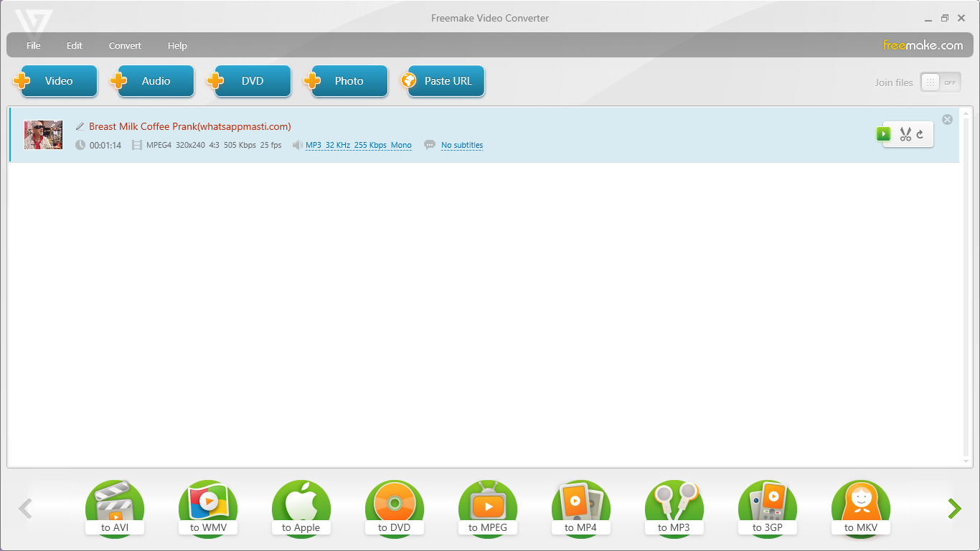Click the grey left arrow in formats bar
This screenshot has height=551, width=980.
[x=25, y=509]
